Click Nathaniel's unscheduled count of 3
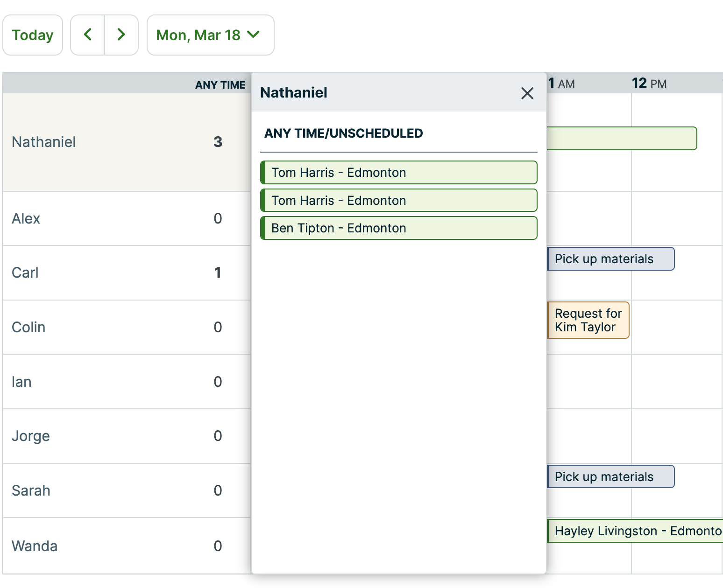The image size is (723, 588). point(218,142)
